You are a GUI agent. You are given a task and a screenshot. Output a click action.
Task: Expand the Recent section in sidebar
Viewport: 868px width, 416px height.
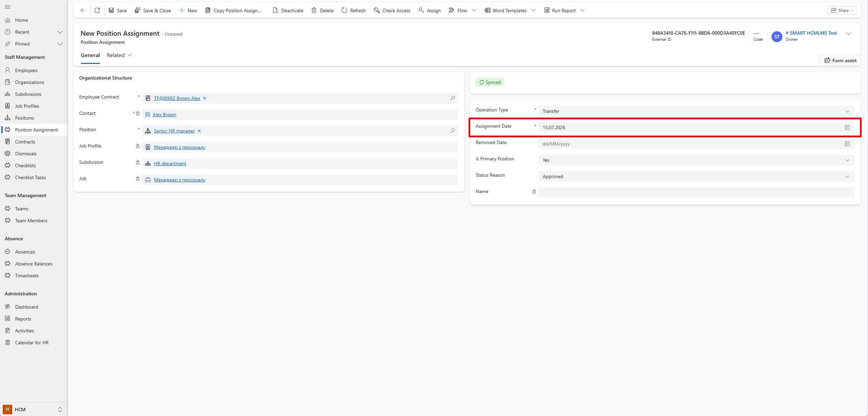(60, 32)
